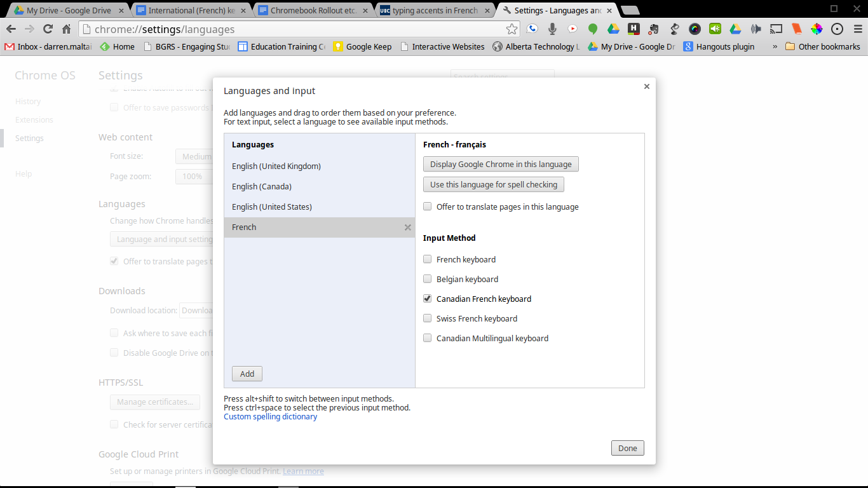Open the Page zoom 100% dropdown
This screenshot has height=488, width=868.
click(194, 177)
